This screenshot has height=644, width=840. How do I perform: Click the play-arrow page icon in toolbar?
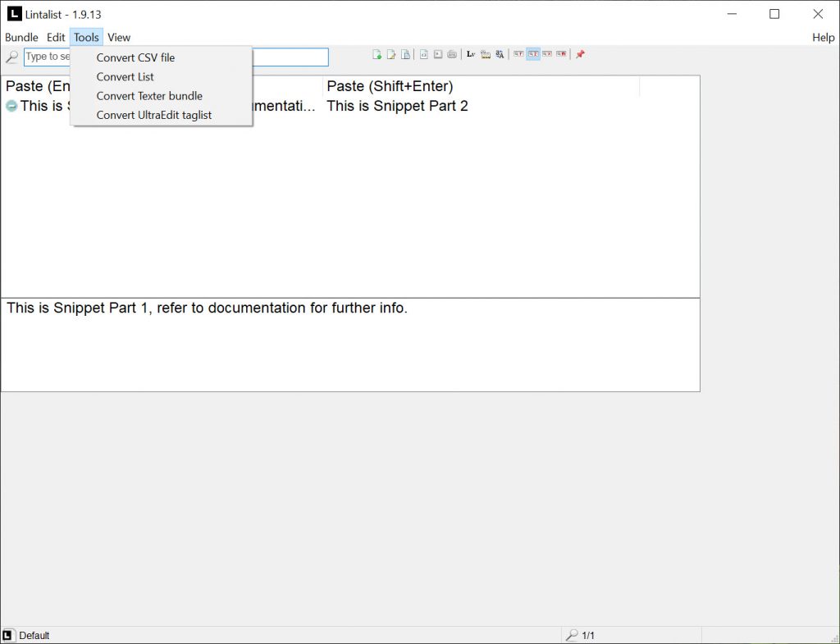438,54
